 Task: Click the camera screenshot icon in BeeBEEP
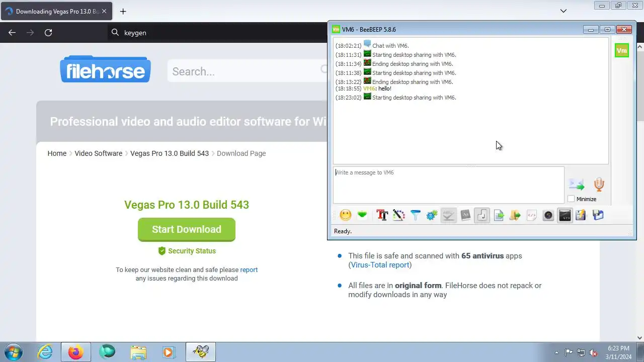pos(548,215)
